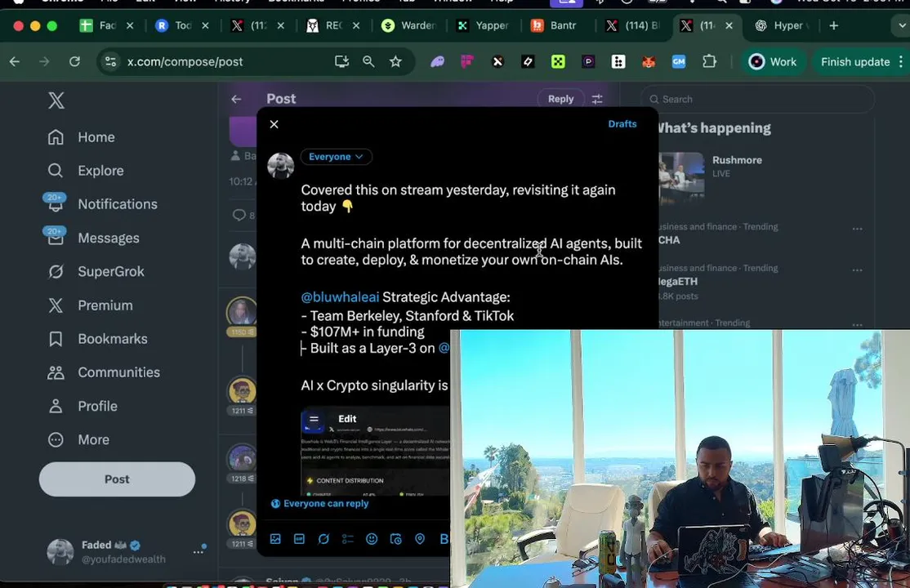Viewport: 910px width, 588px height.
Task: Click Finish update button
Action: 855,61
